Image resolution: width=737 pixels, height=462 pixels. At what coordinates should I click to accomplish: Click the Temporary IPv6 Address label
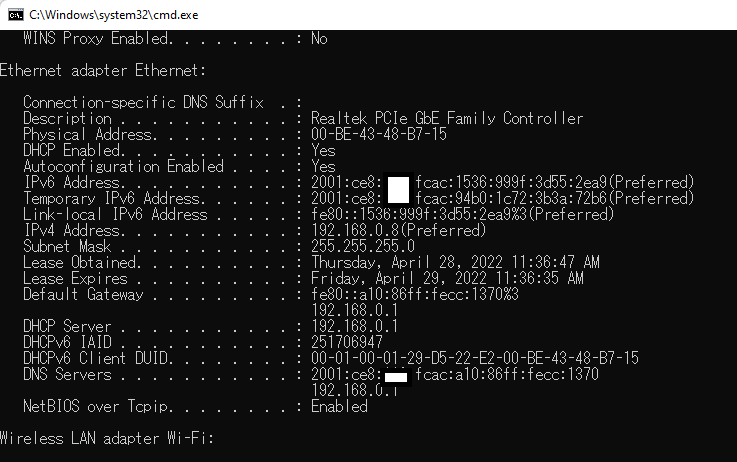[114, 198]
